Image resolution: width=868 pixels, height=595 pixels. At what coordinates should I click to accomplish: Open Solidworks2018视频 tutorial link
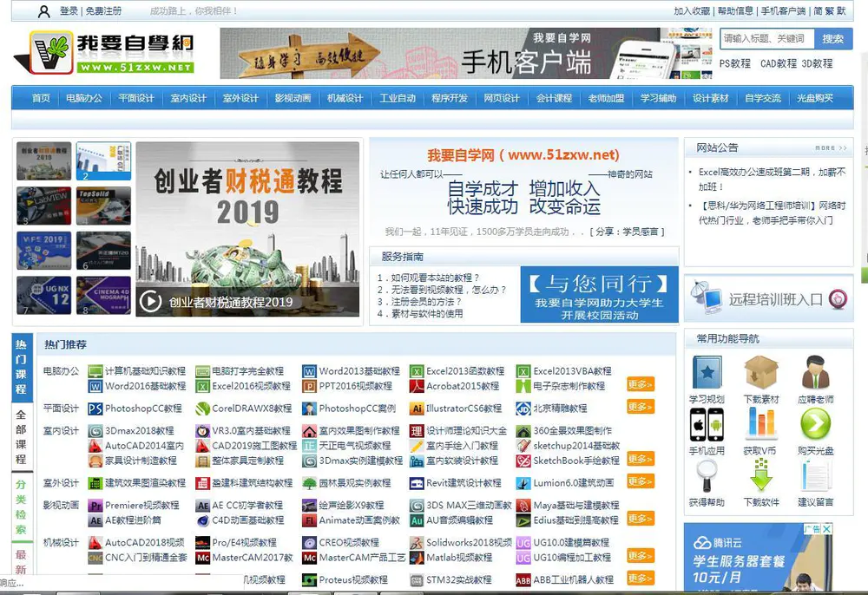(x=469, y=542)
